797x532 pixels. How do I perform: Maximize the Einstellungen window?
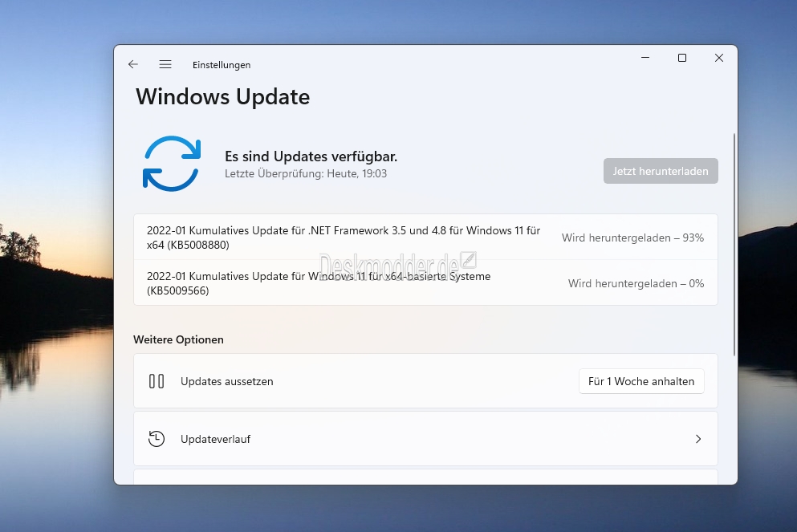[x=682, y=58]
